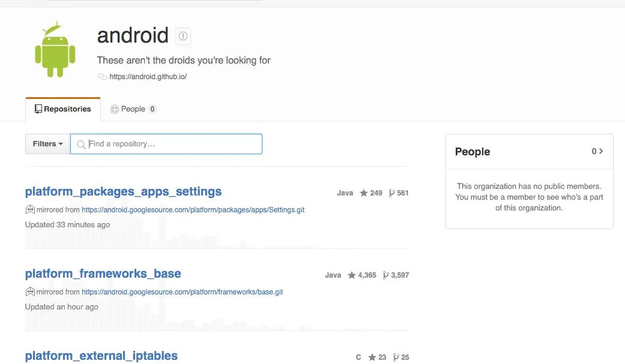Click the Android robot organization avatar
The height and width of the screenshot is (364, 625).
(55, 49)
